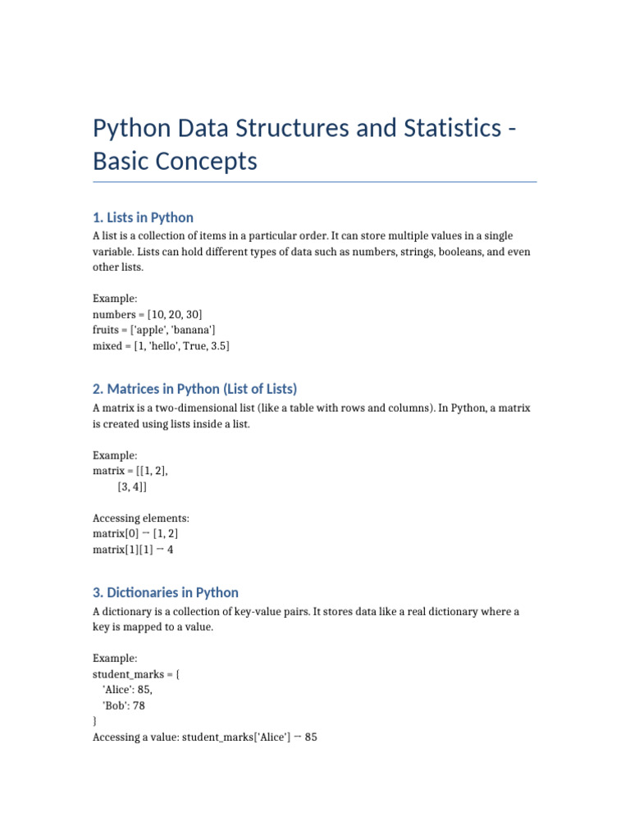The width and height of the screenshot is (630, 840).
Task: Click the 'matrix[1][1] → 4' line
Action: (133, 550)
